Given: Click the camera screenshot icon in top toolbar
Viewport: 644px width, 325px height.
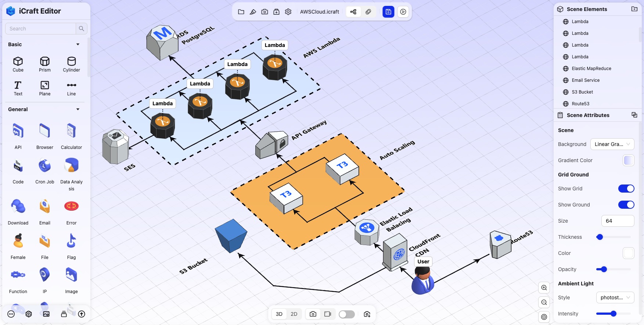Looking at the screenshot, I should pos(265,12).
